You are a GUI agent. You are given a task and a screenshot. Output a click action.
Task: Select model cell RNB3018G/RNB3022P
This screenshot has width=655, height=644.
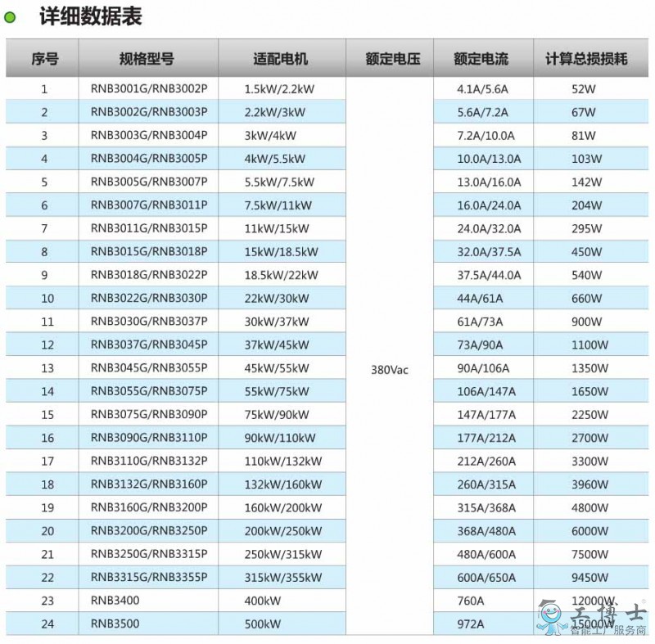pyautogui.click(x=149, y=275)
